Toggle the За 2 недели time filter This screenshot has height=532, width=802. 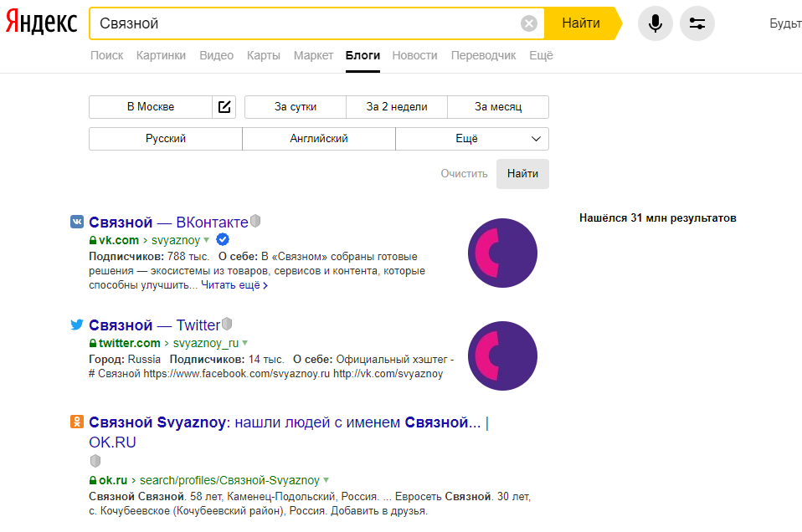[x=397, y=107]
